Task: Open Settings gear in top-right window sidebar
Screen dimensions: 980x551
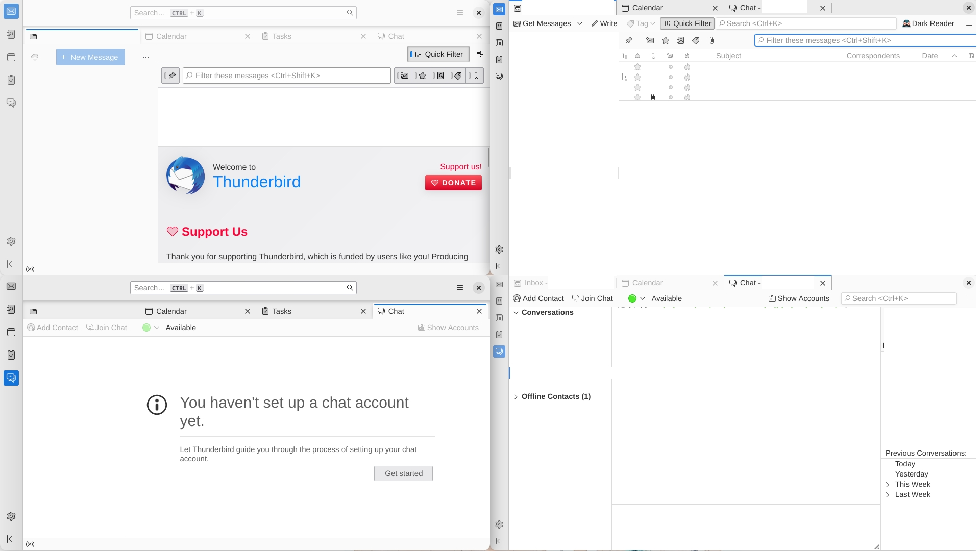Action: pos(499,249)
